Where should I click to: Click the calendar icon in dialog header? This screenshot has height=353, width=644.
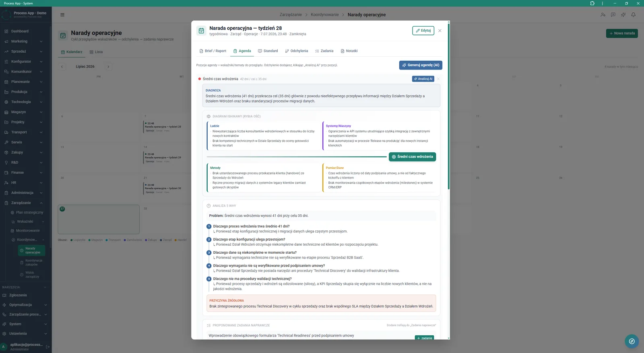(x=201, y=31)
